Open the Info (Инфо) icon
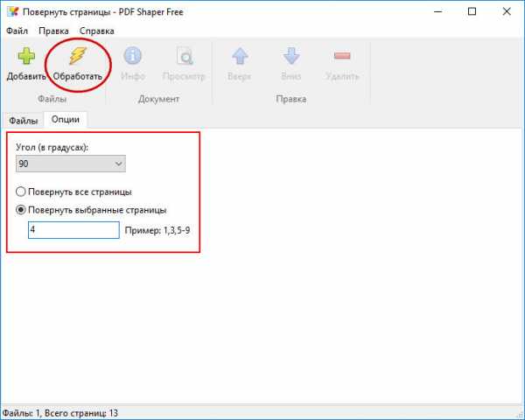Image resolution: width=525 pixels, height=420 pixels. click(x=133, y=56)
